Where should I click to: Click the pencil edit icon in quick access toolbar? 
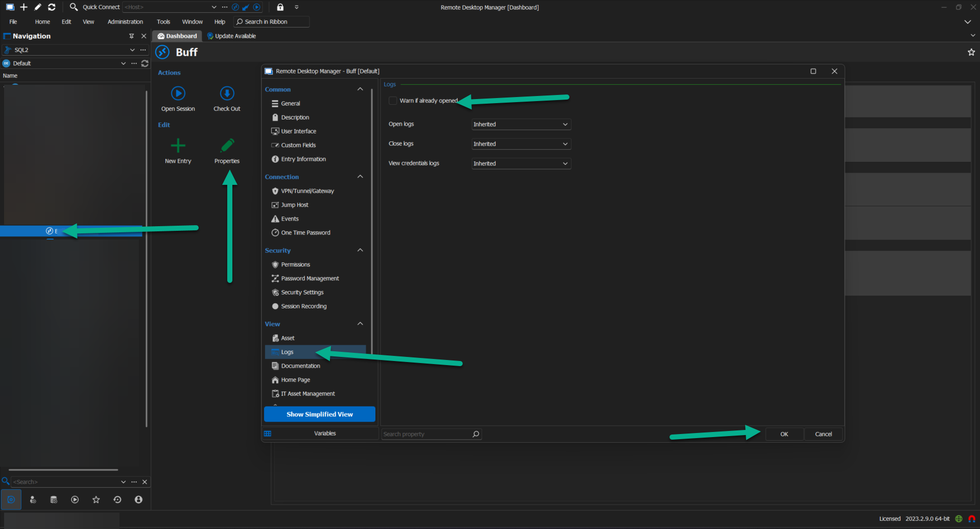click(x=38, y=7)
